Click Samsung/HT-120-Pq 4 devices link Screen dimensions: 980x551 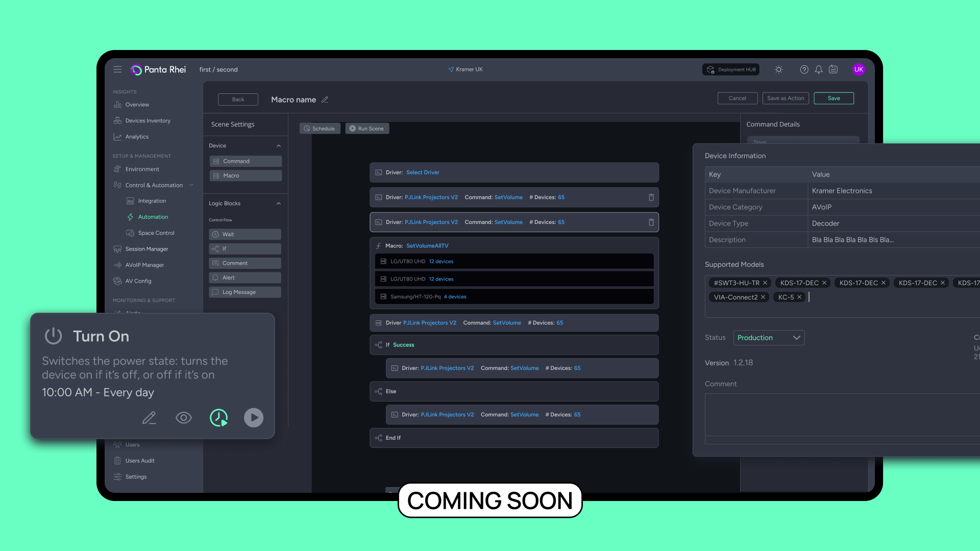455,297
